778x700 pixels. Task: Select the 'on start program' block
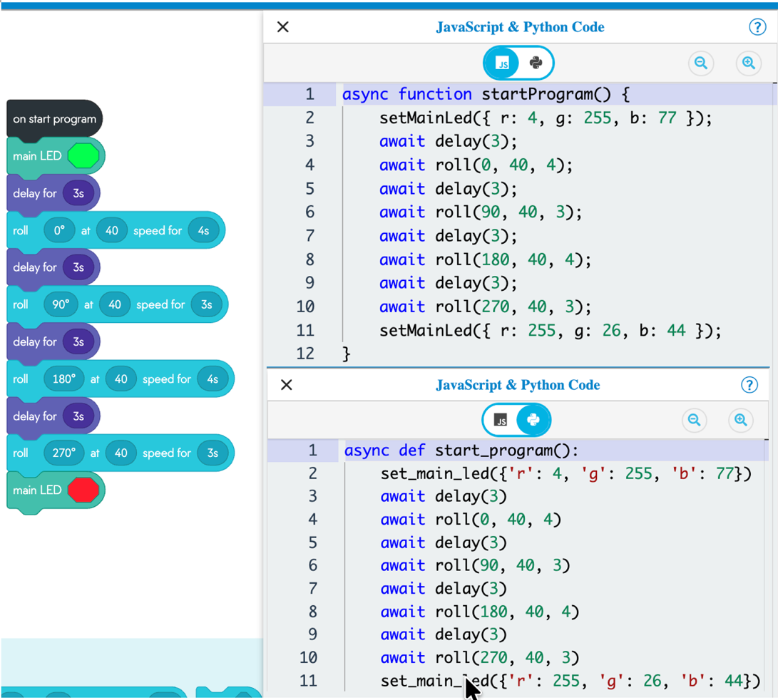click(x=55, y=119)
